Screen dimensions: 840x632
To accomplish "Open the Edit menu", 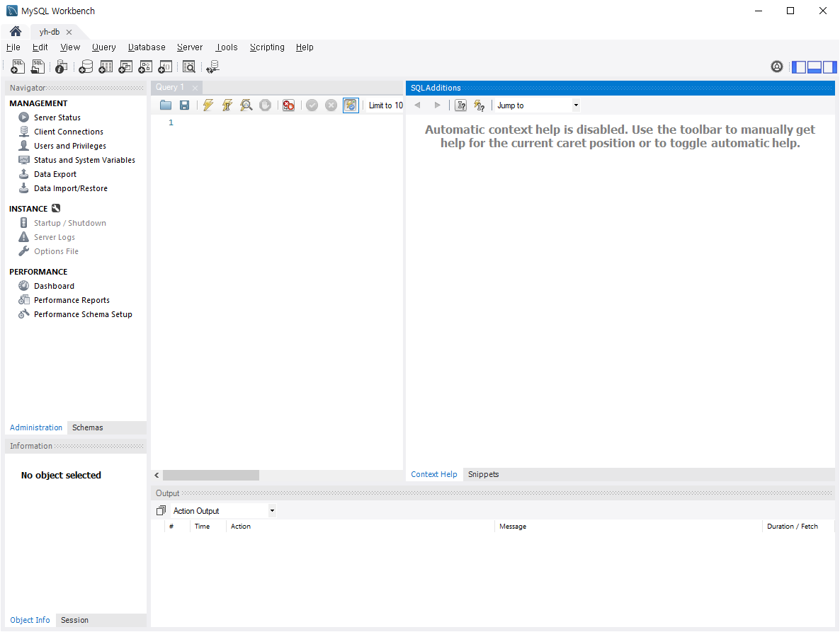I will 40,47.
